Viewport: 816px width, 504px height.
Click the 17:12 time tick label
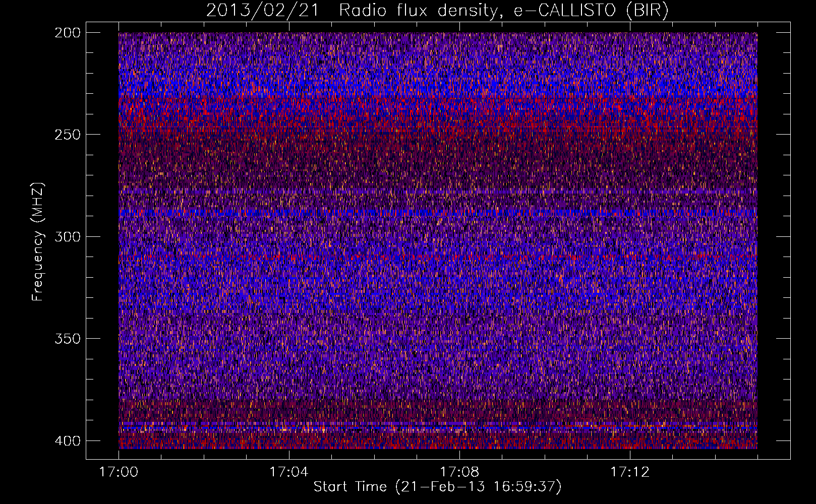pyautogui.click(x=630, y=472)
